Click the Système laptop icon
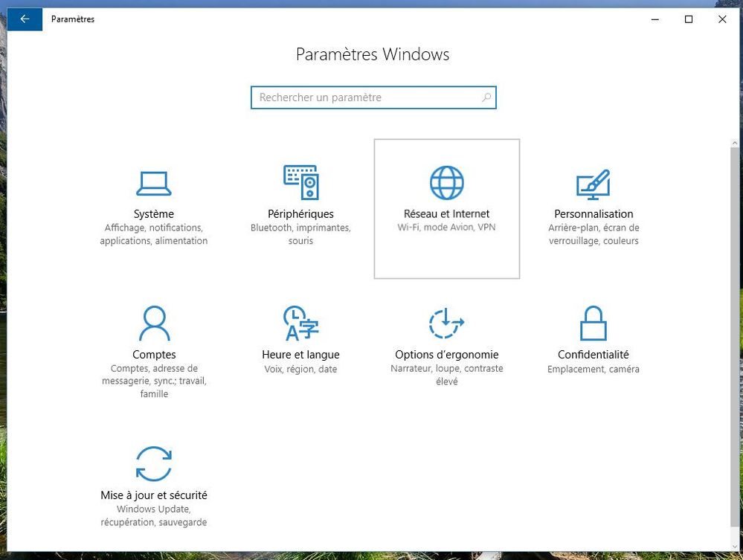The width and height of the screenshot is (743, 560). click(153, 183)
